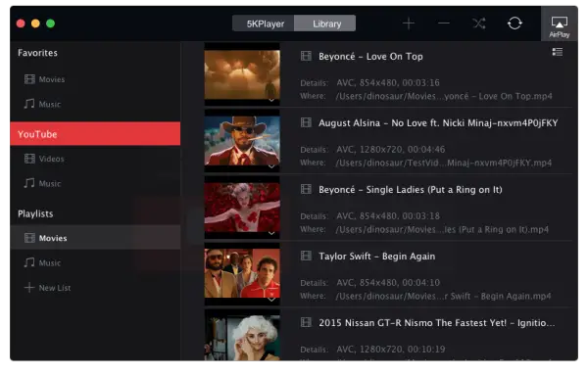Expand chevron under August Alsina thumbnail
Screen dimensions: 588x375
[x=271, y=166]
